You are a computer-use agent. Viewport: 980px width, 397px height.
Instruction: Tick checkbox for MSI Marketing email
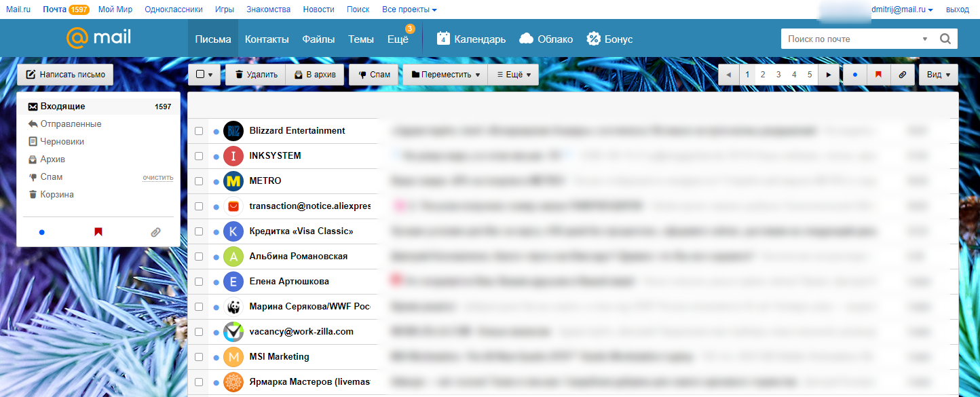click(x=199, y=357)
